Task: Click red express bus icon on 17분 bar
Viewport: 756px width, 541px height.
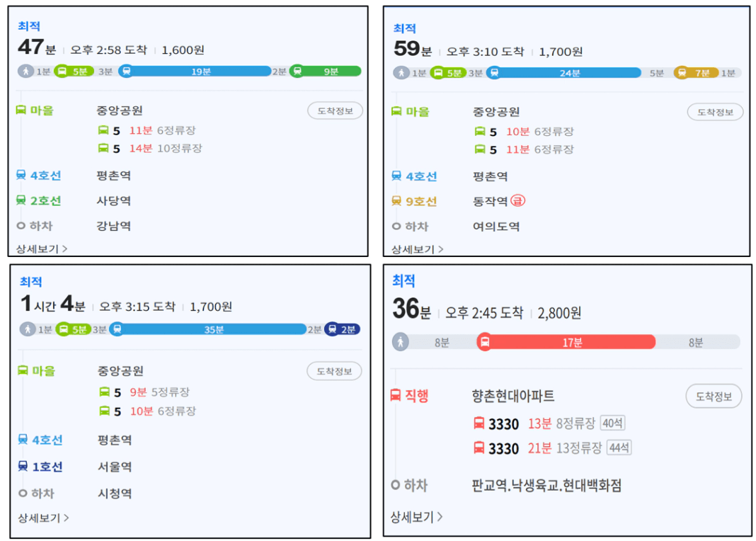Action: tap(485, 342)
